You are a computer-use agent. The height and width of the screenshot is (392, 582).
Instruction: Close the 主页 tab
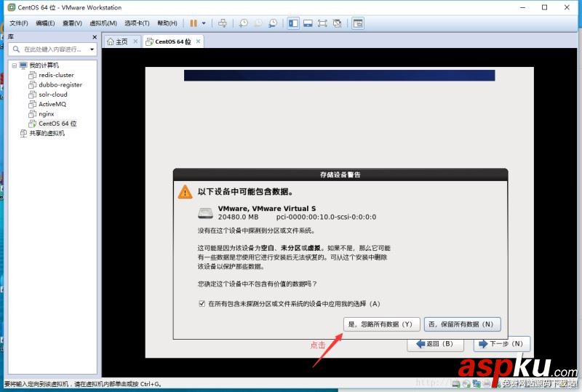click(x=135, y=41)
